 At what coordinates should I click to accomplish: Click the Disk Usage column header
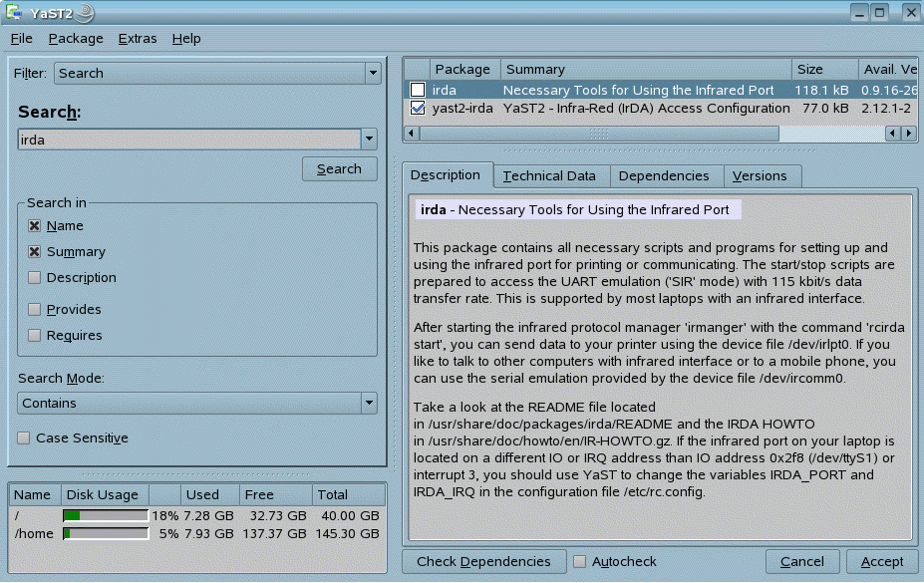(x=106, y=494)
